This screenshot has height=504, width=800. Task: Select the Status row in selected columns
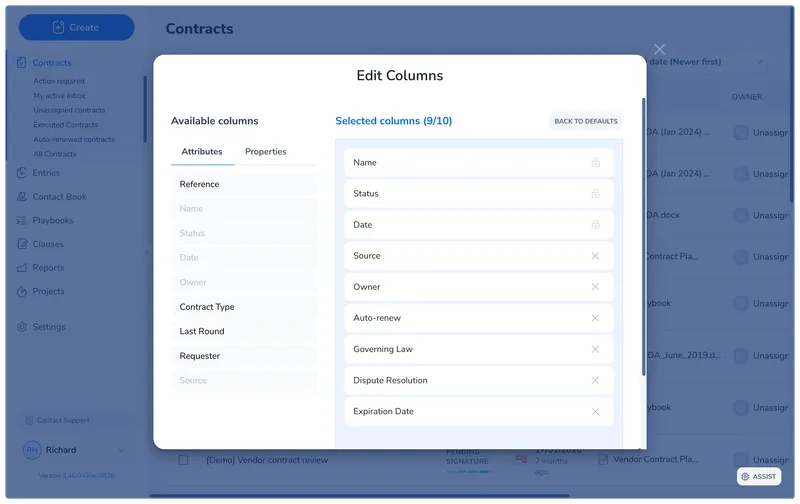coord(479,193)
